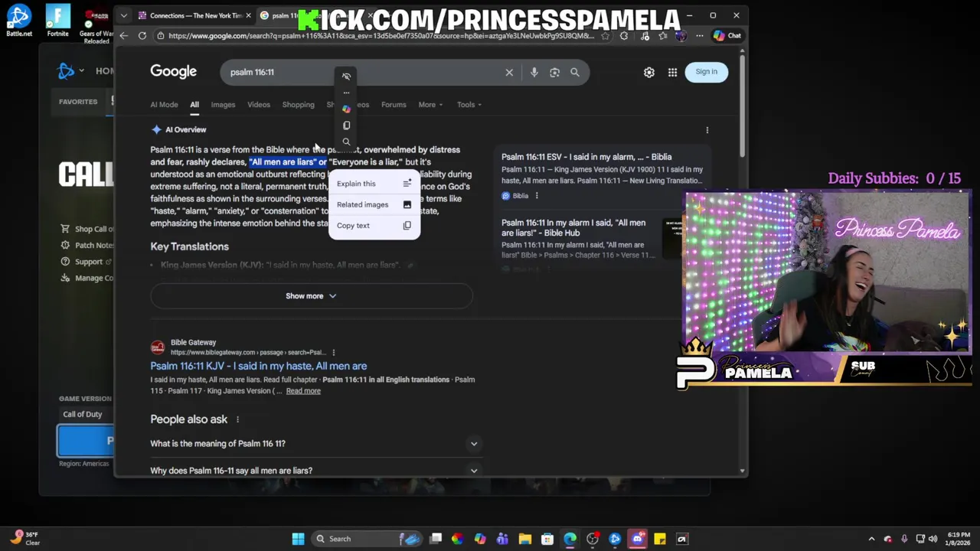Viewport: 980px width, 551px height.
Task: Open more options (three dots) in mini menu
Action: [346, 93]
